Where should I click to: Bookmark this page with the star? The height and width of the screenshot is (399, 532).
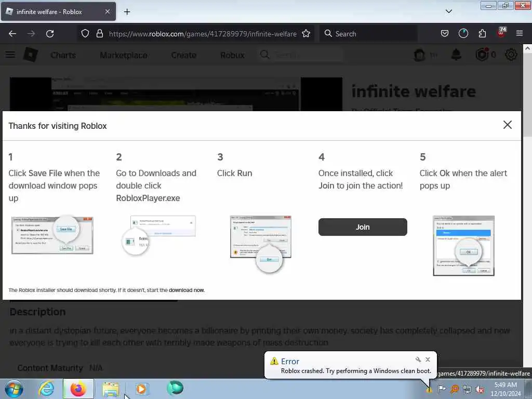tap(306, 34)
